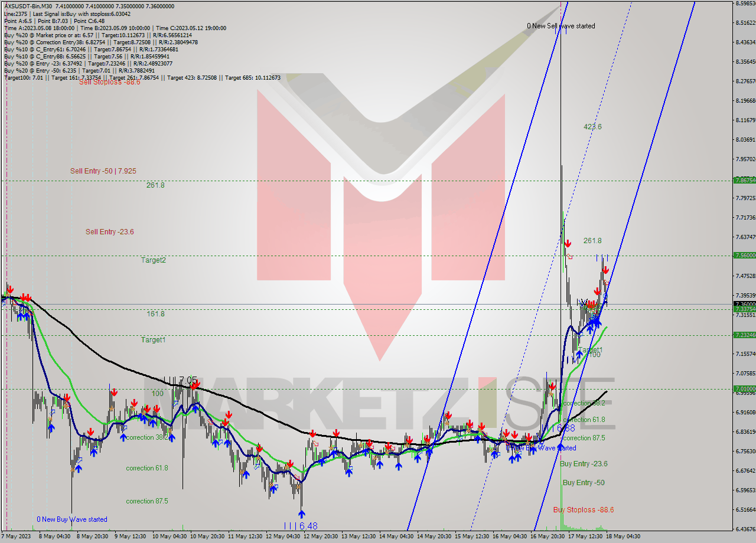Select the 'Buy Entry -50' label
Viewport: 756px width, 543px height.
point(584,483)
